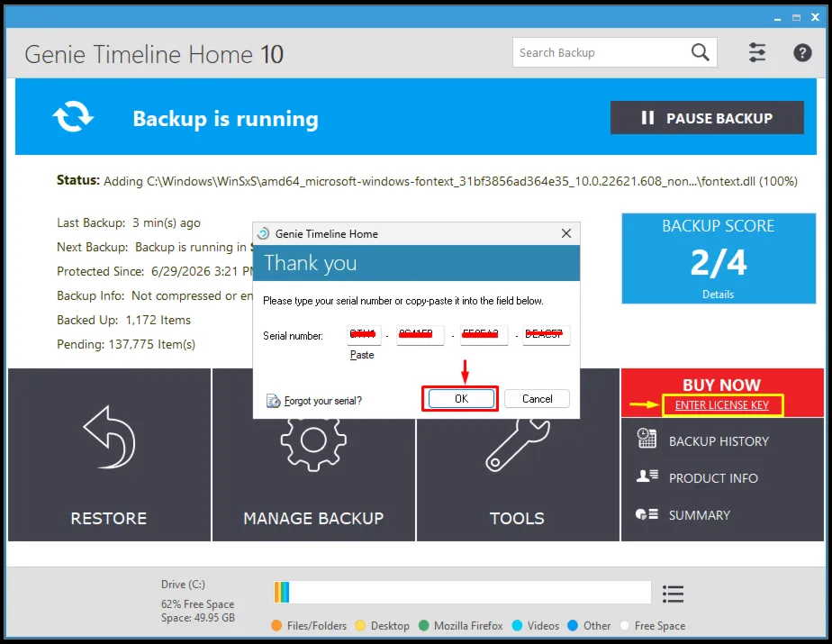Viewport: 832px width, 644px height.
Task: Minimize the Genie Timeline window
Action: pyautogui.click(x=777, y=17)
